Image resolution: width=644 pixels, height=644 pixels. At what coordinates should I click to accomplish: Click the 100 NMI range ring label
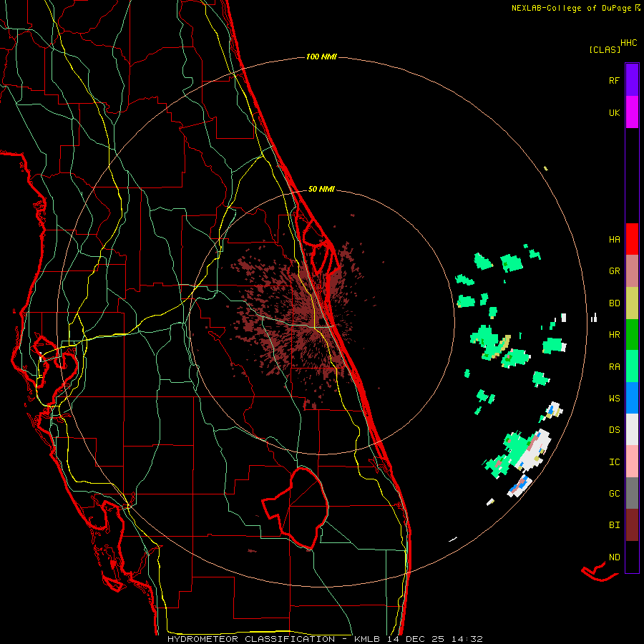point(321,57)
